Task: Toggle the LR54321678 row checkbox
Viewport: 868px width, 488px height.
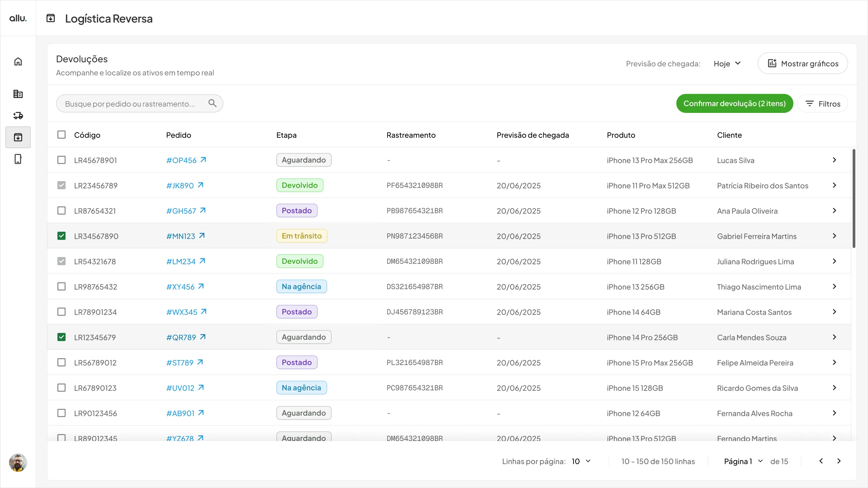Action: [x=61, y=261]
